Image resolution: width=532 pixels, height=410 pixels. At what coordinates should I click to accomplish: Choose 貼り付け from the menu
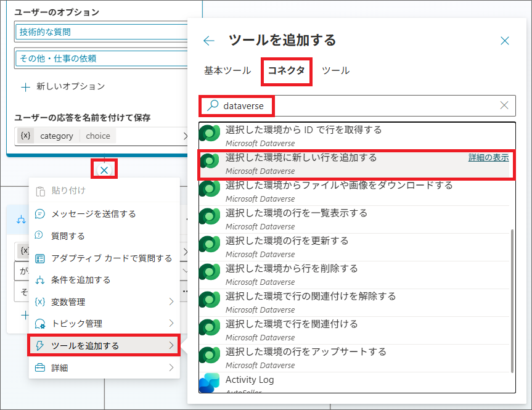(104, 191)
